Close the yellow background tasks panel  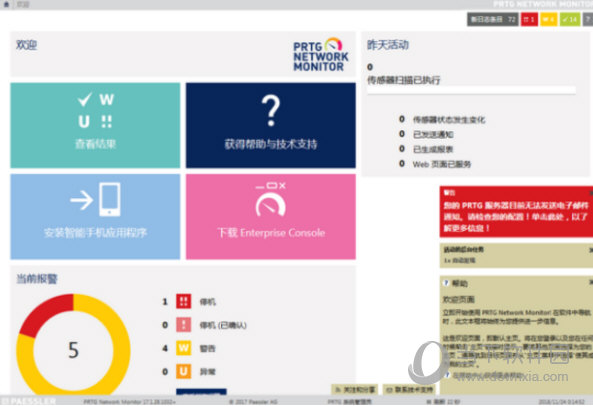(x=591, y=250)
